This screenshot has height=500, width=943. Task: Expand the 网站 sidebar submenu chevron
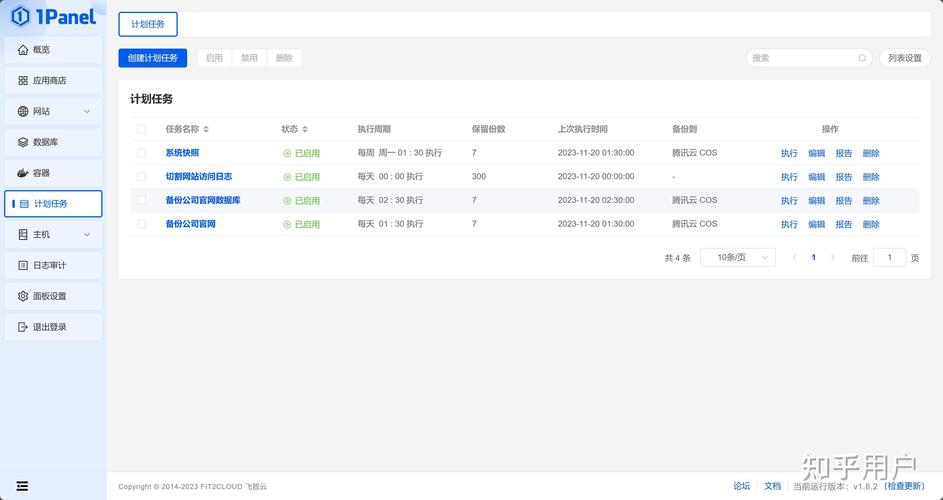87,111
